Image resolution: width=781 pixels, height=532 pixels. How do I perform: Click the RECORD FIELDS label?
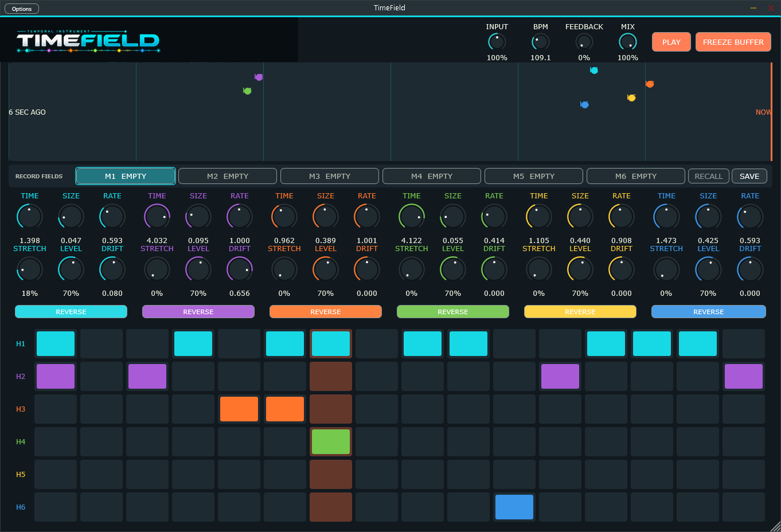(39, 176)
